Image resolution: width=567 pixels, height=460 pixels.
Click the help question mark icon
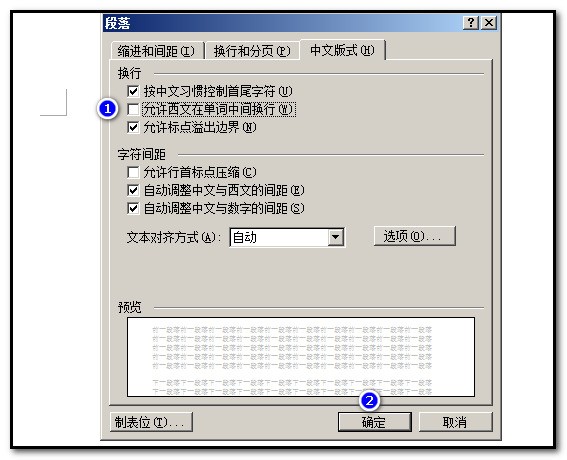pos(470,23)
